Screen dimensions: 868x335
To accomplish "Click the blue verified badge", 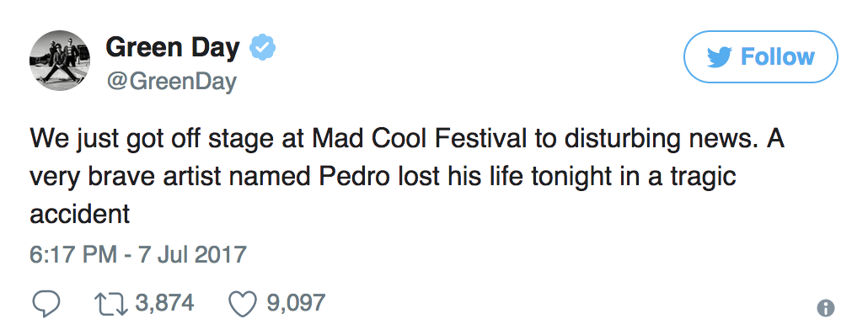I will pyautogui.click(x=262, y=47).
